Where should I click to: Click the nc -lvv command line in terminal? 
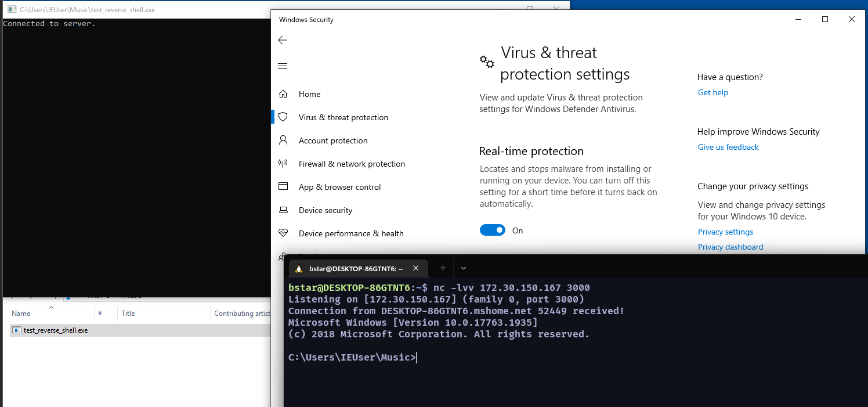tap(439, 287)
